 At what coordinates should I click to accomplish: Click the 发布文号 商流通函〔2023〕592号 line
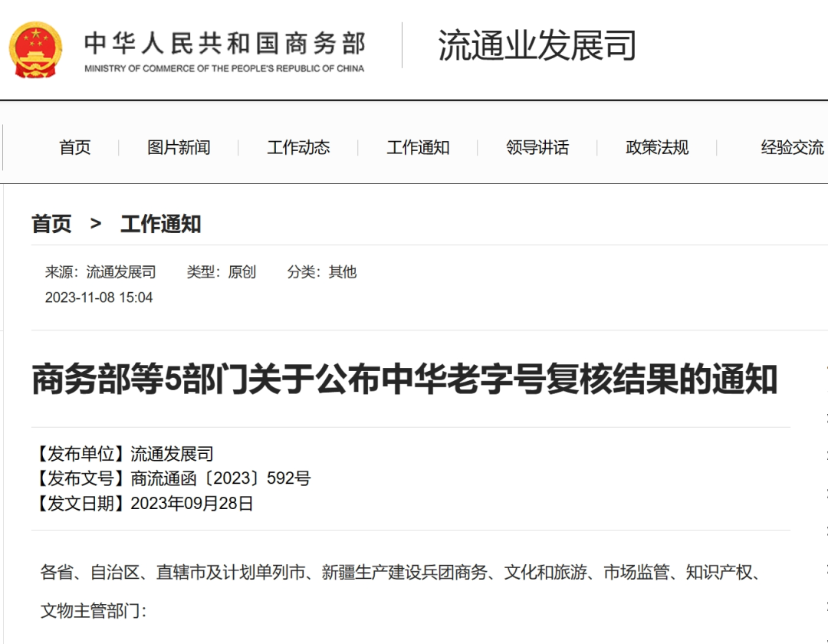click(172, 479)
